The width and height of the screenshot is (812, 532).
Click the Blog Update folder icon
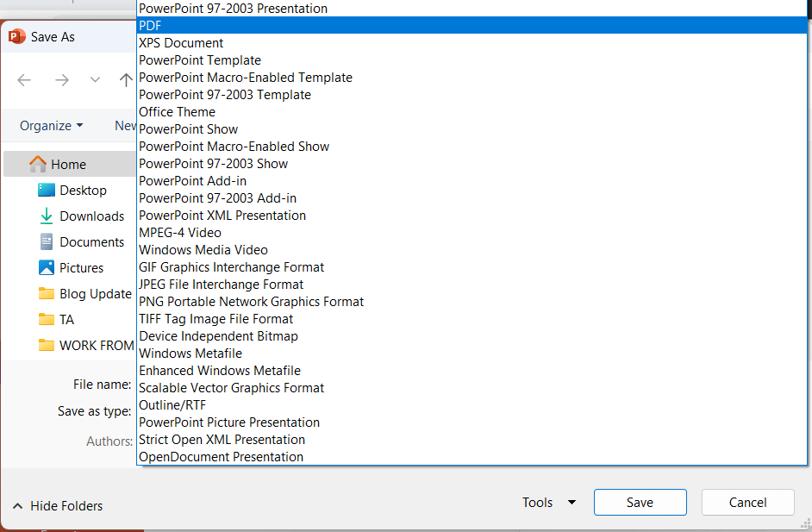[x=46, y=294]
